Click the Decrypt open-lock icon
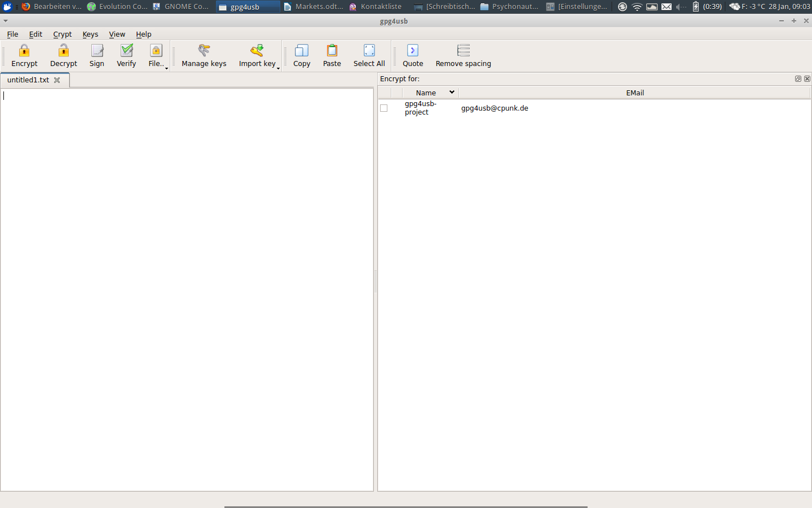The height and width of the screenshot is (508, 812). (x=64, y=51)
